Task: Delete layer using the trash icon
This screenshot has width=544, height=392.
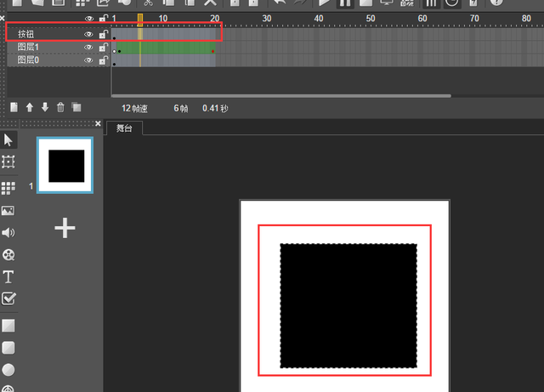Action: pos(60,107)
